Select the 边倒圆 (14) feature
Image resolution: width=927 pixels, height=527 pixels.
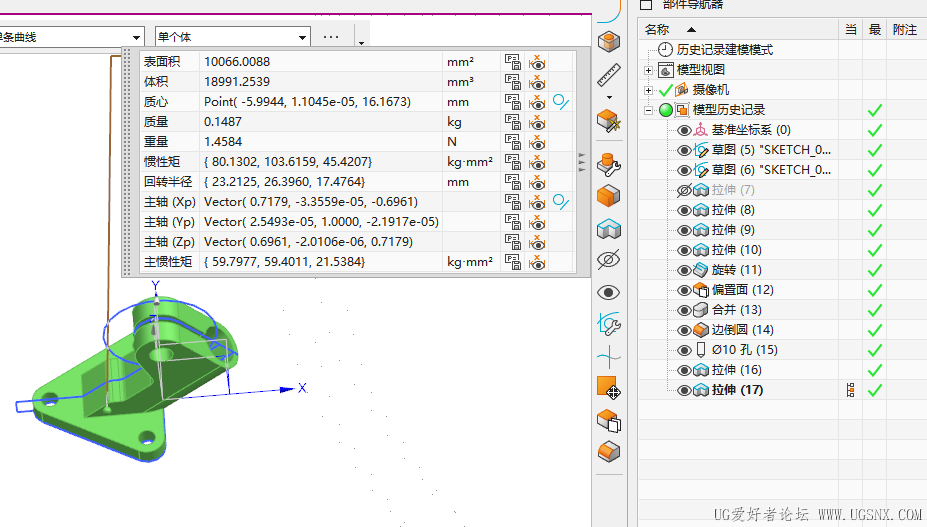tap(742, 330)
